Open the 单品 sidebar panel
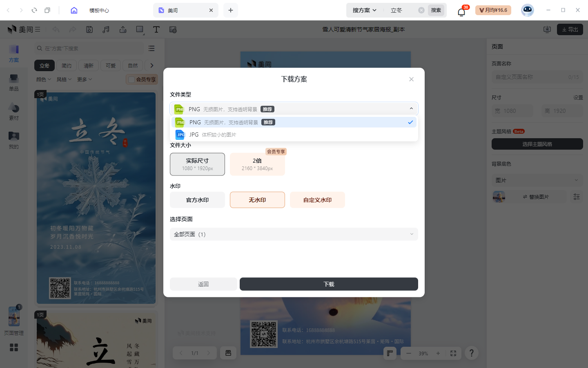 click(14, 82)
